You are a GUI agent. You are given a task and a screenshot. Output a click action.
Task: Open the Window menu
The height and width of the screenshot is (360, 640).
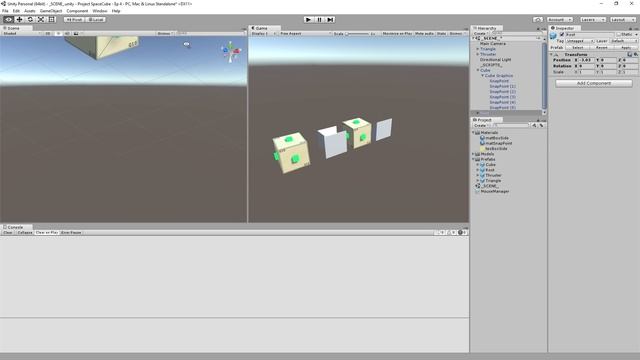click(x=100, y=11)
